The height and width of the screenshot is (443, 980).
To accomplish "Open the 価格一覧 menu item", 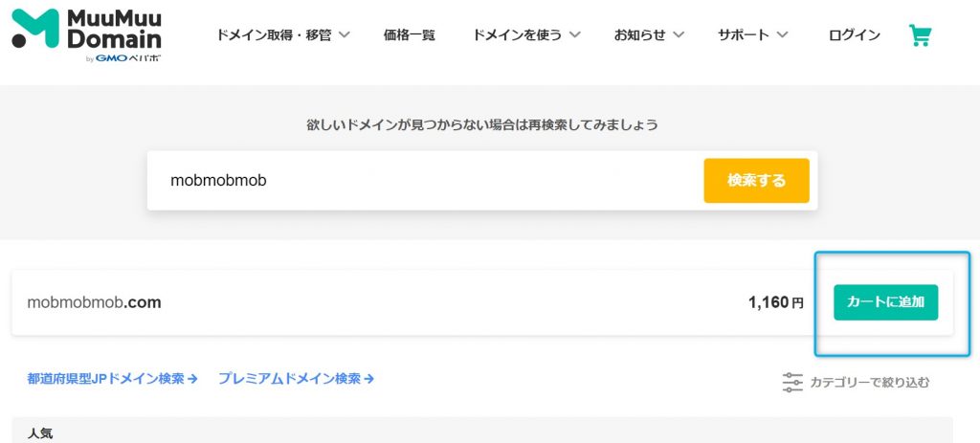I will (x=409, y=35).
